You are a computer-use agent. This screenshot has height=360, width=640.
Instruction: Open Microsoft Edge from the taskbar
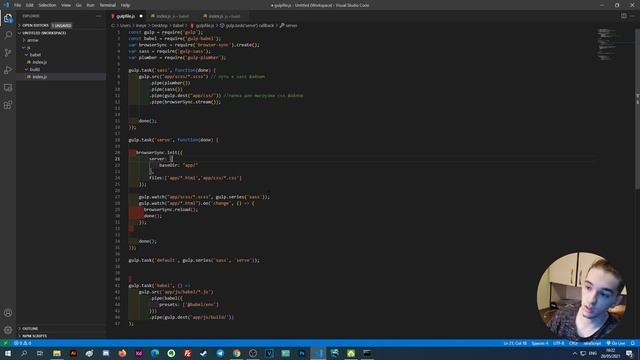(x=155, y=353)
